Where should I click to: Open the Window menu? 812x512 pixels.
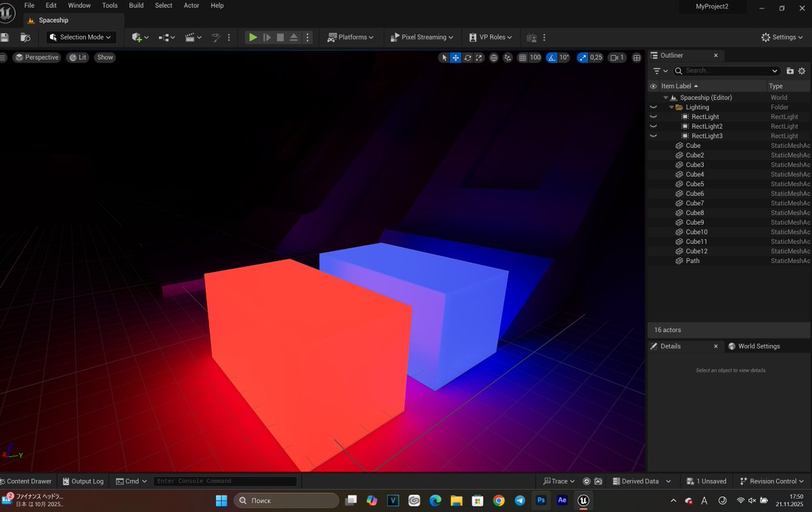pyautogui.click(x=79, y=5)
